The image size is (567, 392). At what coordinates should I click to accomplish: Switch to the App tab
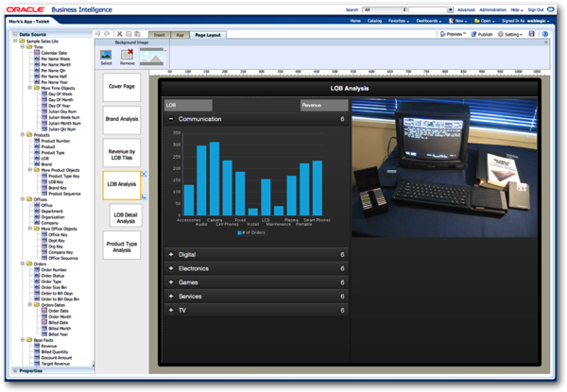click(180, 35)
